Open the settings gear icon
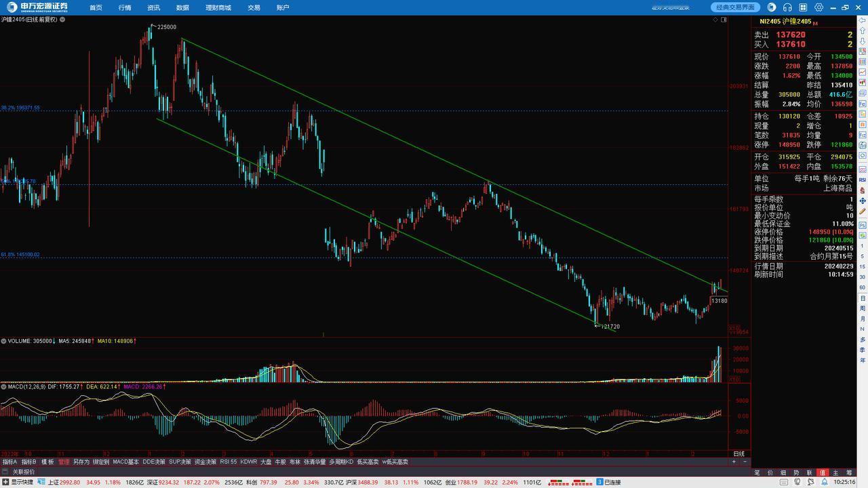868x488 pixels. (x=819, y=7)
